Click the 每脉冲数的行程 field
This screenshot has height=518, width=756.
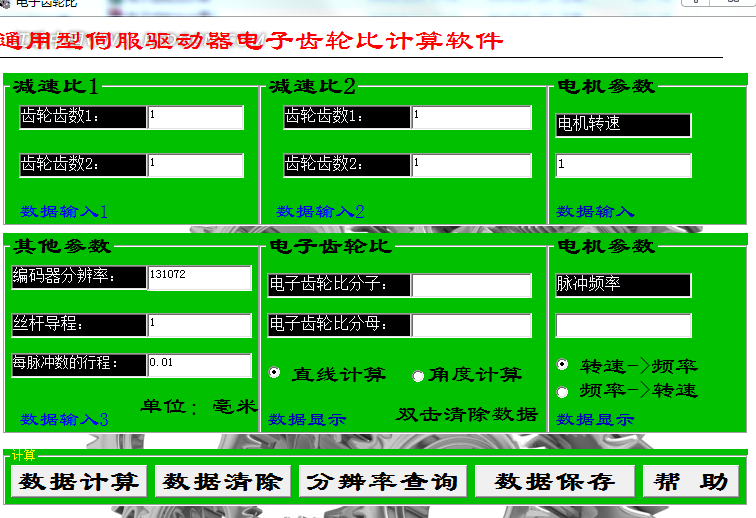point(199,365)
